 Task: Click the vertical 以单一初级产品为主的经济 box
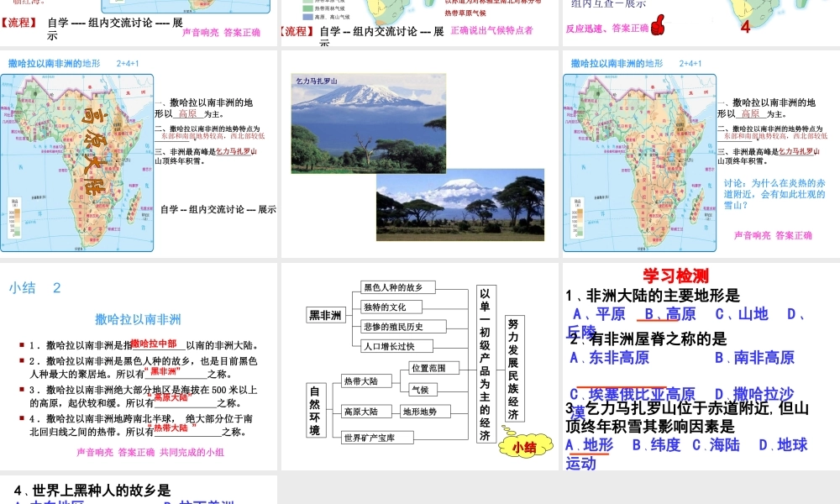point(486,365)
